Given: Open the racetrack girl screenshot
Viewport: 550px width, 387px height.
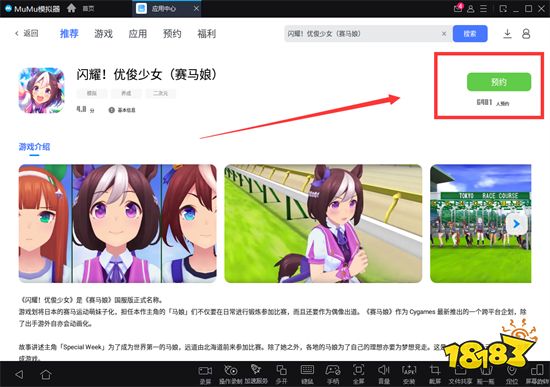Looking at the screenshot, I should click(x=323, y=223).
